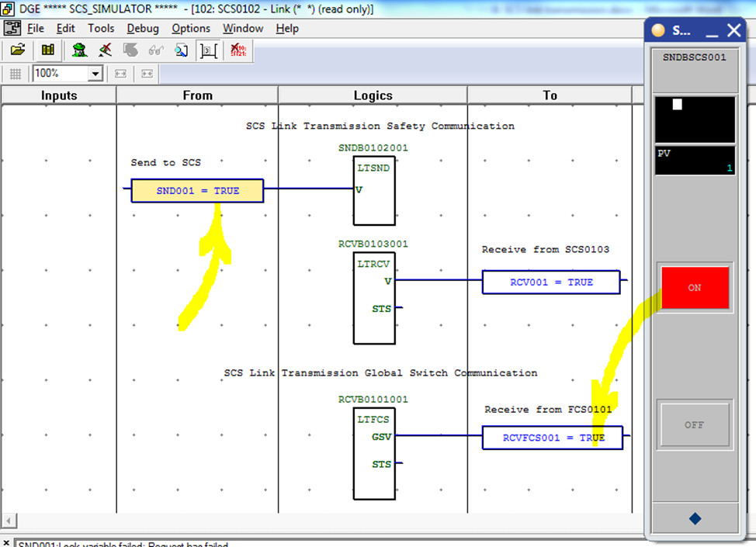Open the Edit menu
The image size is (756, 547).
click(65, 29)
